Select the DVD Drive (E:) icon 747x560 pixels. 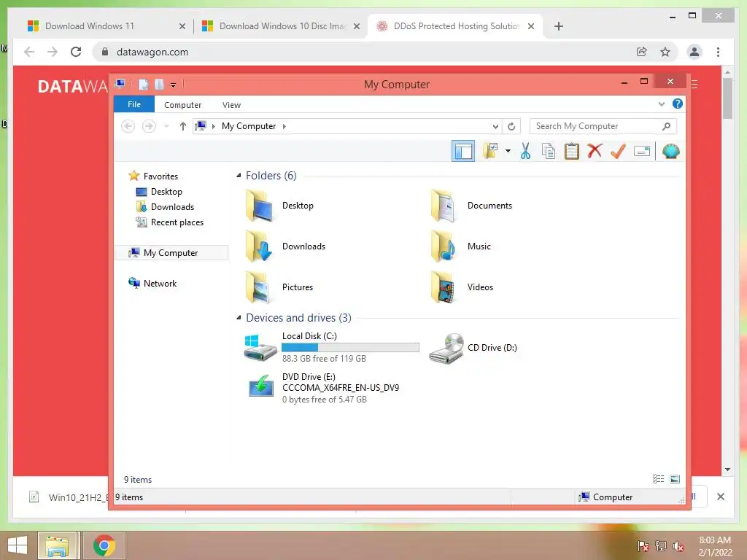pyautogui.click(x=261, y=386)
